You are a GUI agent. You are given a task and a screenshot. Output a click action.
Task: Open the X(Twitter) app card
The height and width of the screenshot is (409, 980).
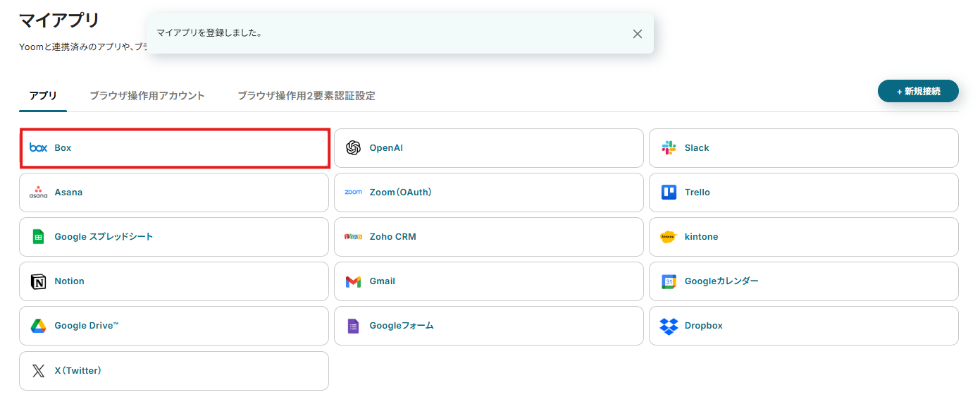click(x=173, y=370)
